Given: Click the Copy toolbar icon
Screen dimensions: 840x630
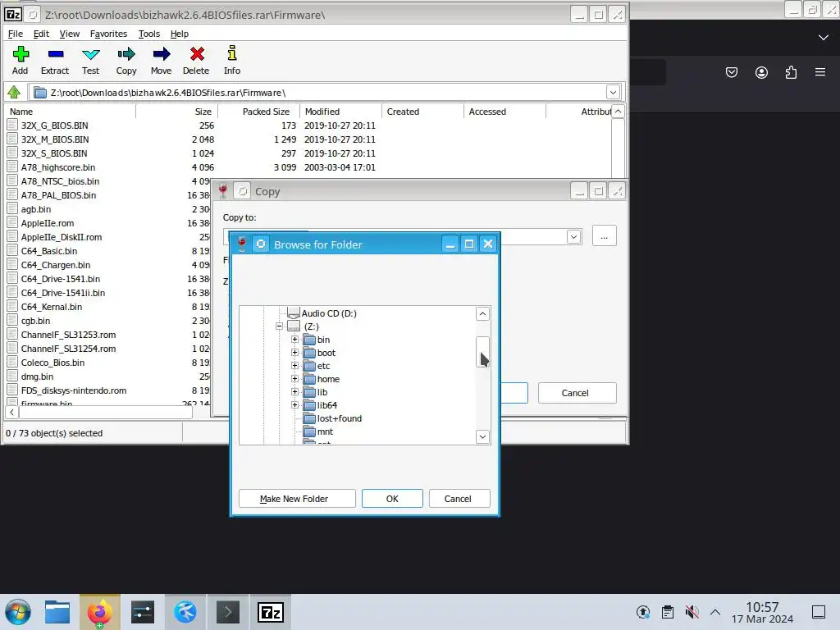Looking at the screenshot, I should pyautogui.click(x=126, y=60).
